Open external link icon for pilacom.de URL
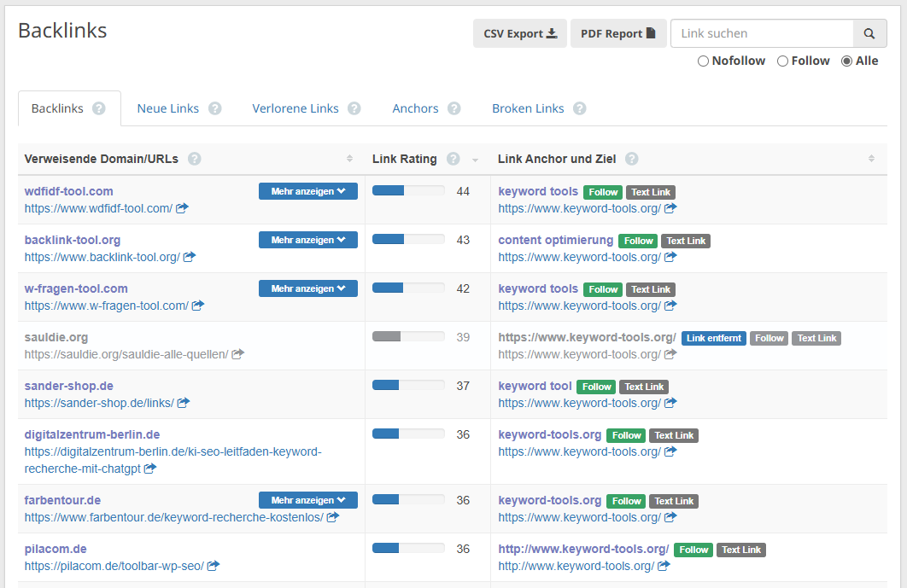907x588 pixels. point(213,566)
